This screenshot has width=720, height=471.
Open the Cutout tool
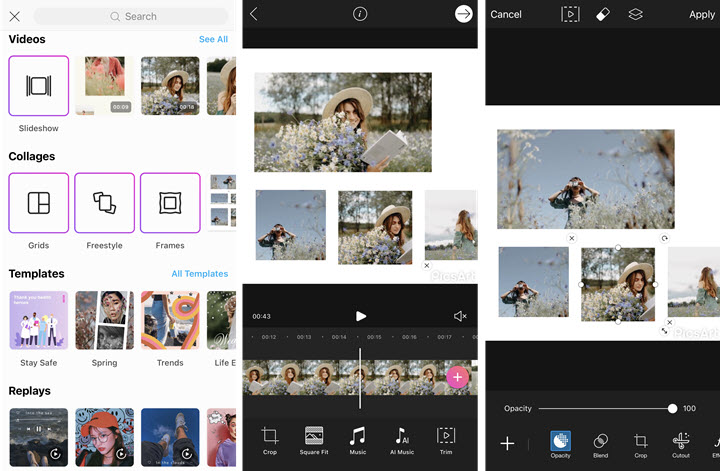coord(681,442)
